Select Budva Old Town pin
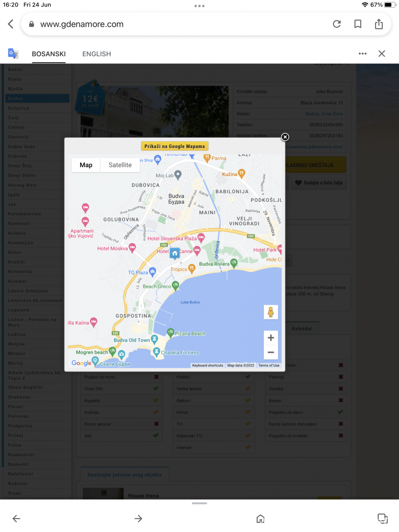 (x=154, y=340)
